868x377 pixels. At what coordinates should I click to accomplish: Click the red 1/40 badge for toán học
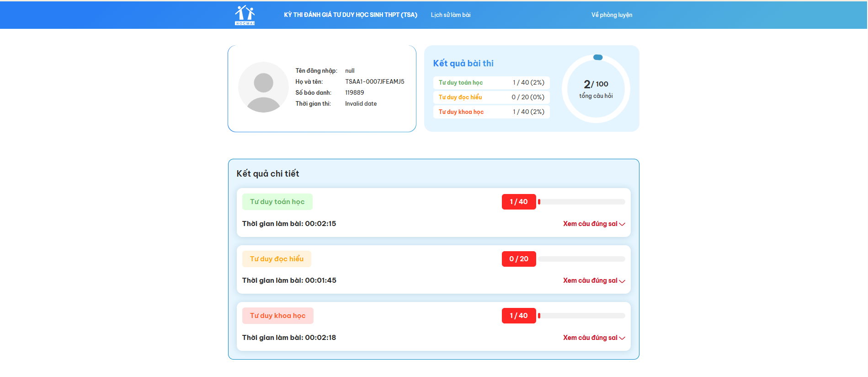pyautogui.click(x=518, y=202)
